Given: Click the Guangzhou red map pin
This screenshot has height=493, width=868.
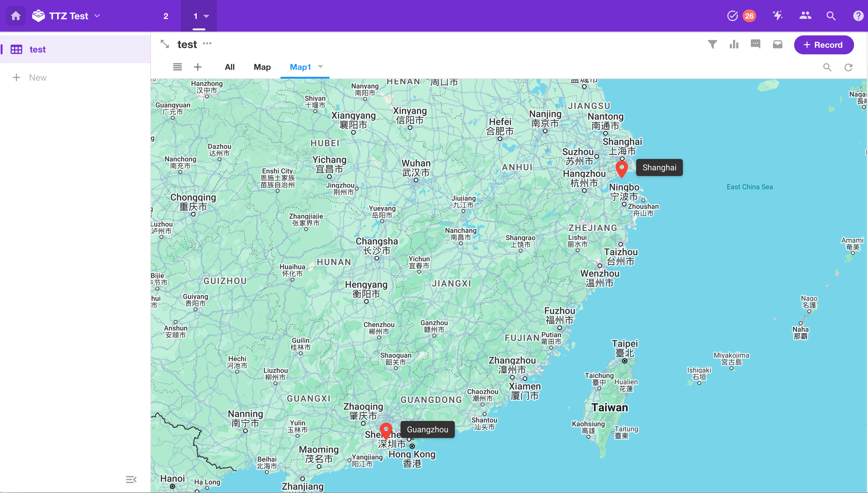Looking at the screenshot, I should pos(386,431).
